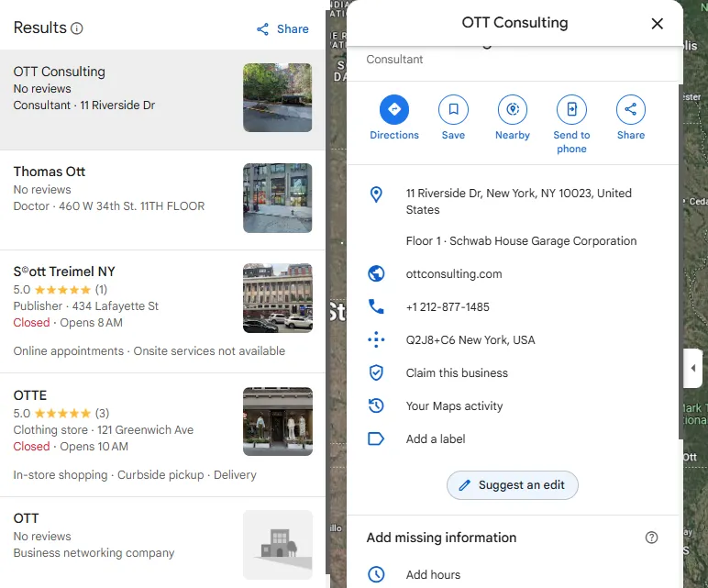The width and height of the screenshot is (708, 588).
Task: Click the OTT placeholder building thumbnail
Action: 277,545
